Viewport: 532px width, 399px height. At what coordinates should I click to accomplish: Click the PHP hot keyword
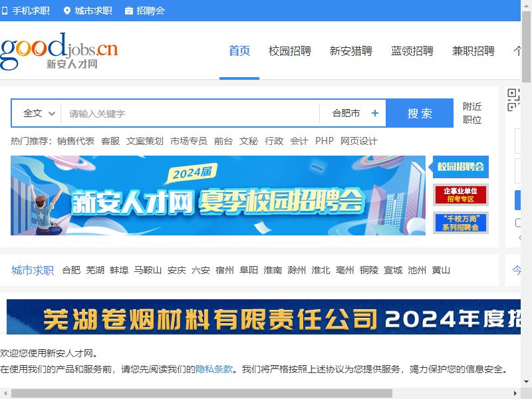click(325, 141)
